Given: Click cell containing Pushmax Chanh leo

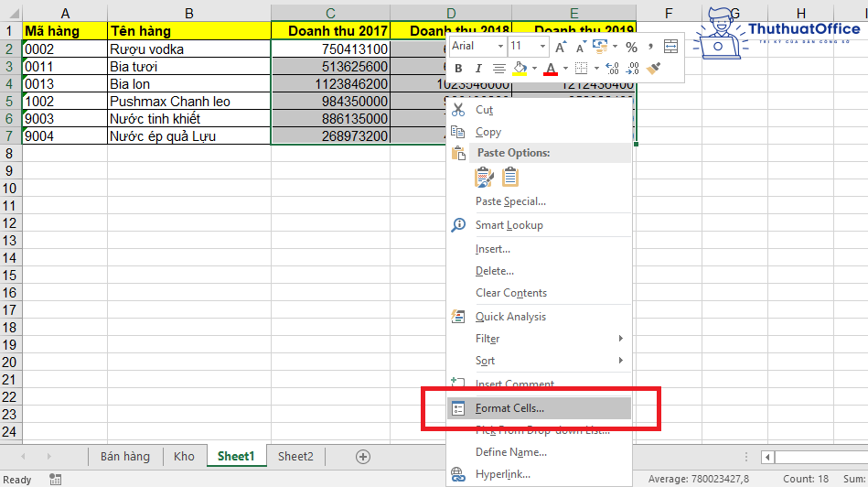Looking at the screenshot, I should (x=188, y=102).
